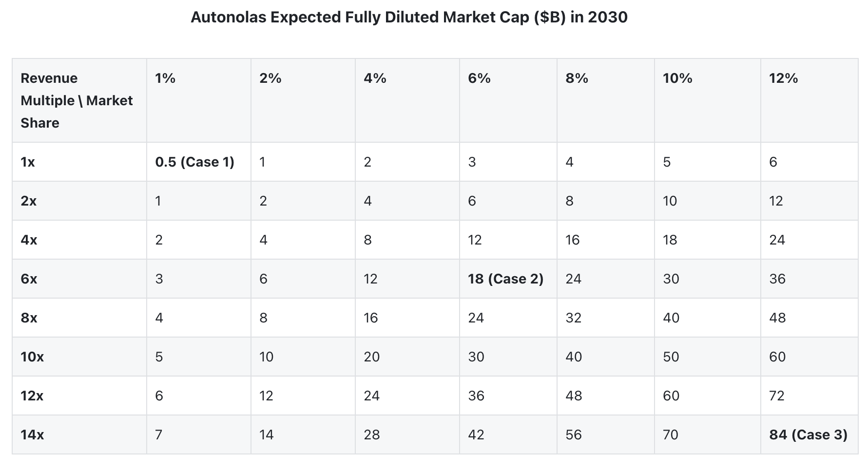The width and height of the screenshot is (868, 472).
Task: Click the chart title mentioning Autonolas market cap
Action: [x=409, y=18]
